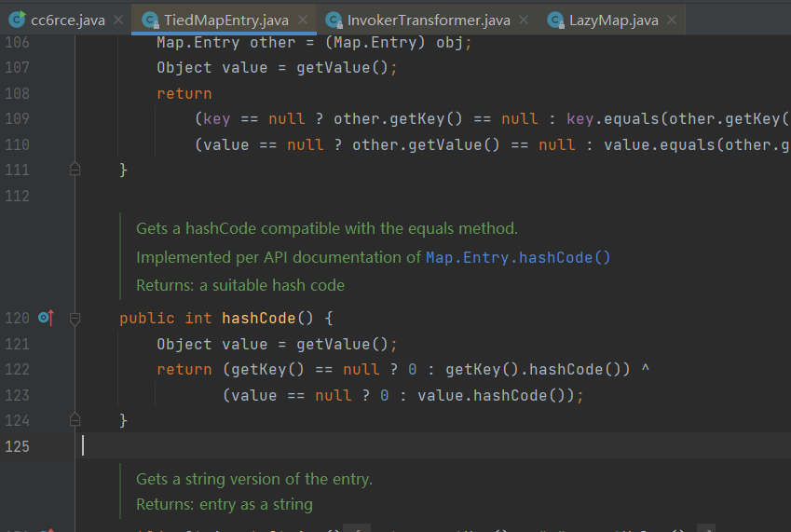Viewport: 791px width, 532px height.
Task: Open the Map.Entry.hashCode() documentation link
Action: (x=518, y=257)
